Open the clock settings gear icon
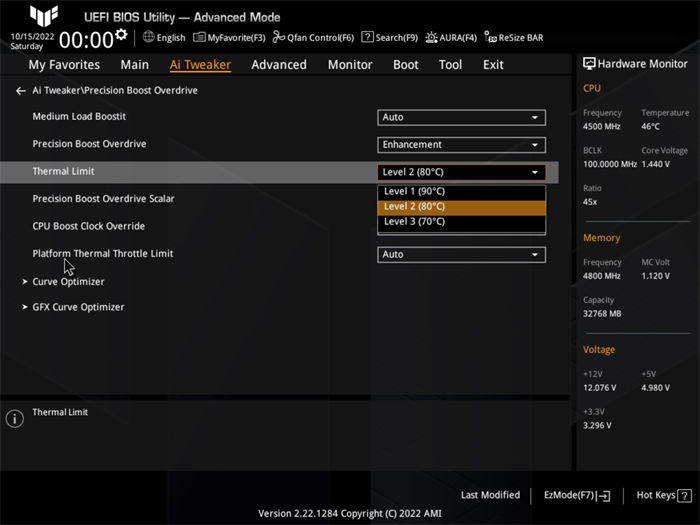Screen dimensions: 700x525 pos(121,34)
